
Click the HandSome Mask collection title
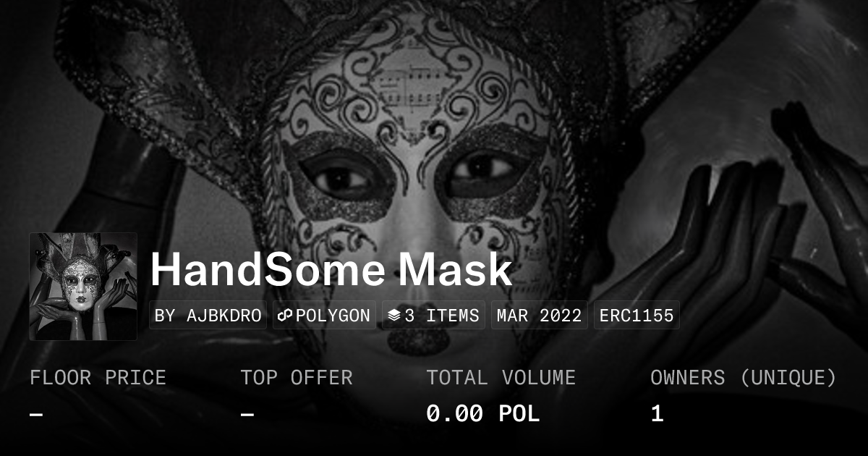click(x=331, y=270)
